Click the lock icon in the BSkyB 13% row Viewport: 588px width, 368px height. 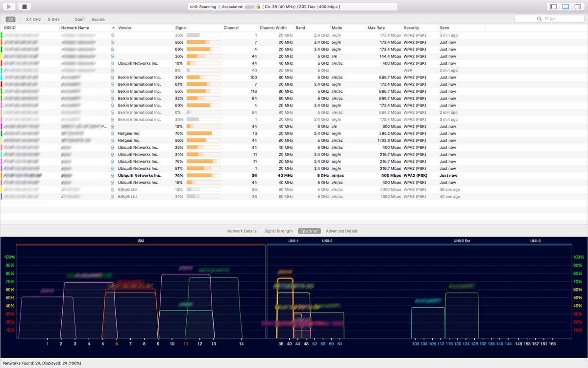point(112,189)
